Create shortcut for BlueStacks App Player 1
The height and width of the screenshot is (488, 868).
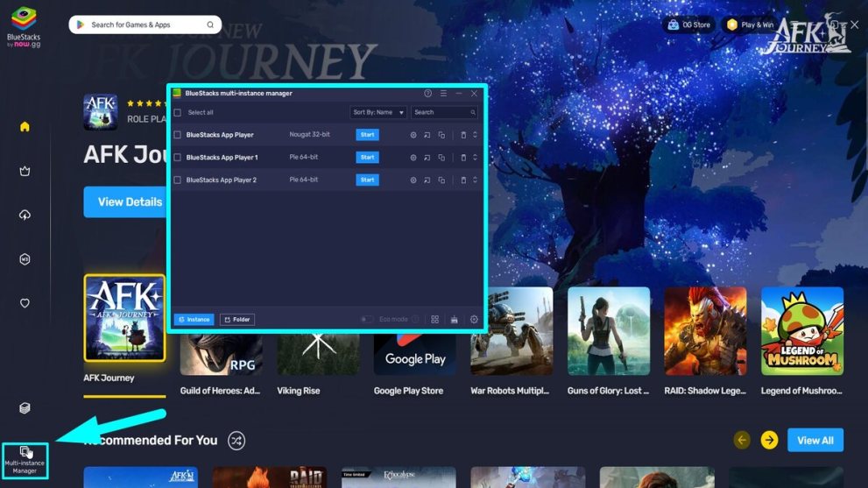tap(427, 158)
